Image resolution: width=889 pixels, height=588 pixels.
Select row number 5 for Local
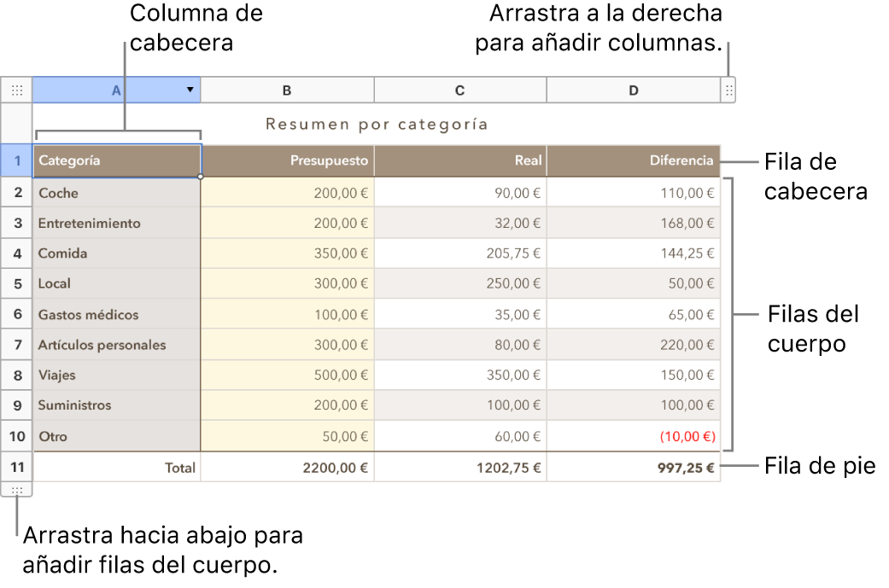(x=16, y=283)
